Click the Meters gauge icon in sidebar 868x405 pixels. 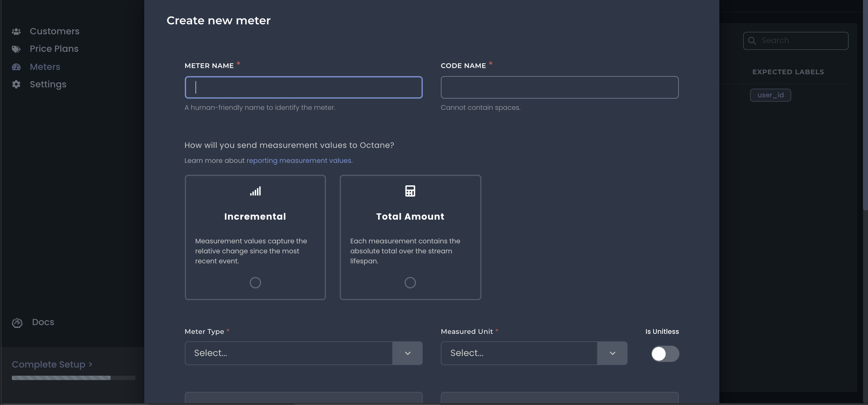coord(16,67)
